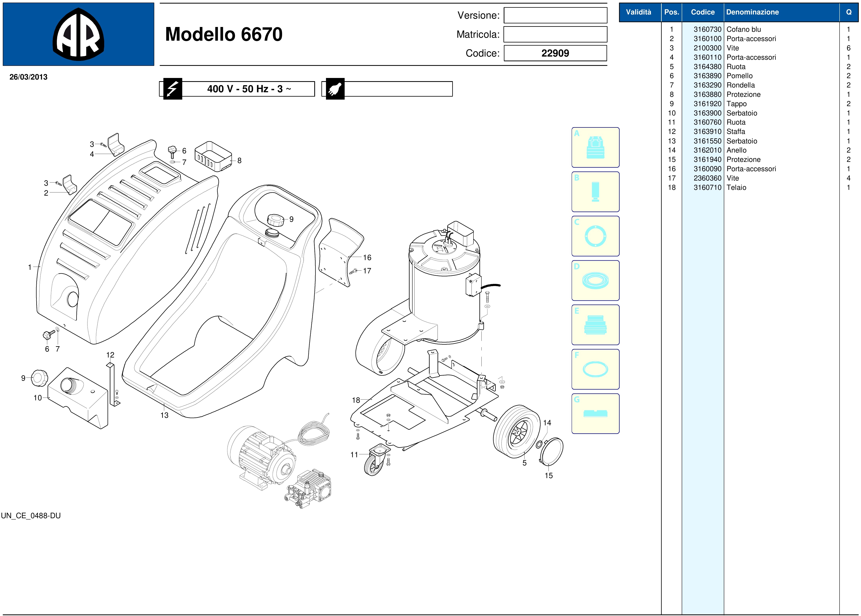Open thumbnail A pump head icon
This screenshot has width=861, height=616.
pyautogui.click(x=595, y=148)
